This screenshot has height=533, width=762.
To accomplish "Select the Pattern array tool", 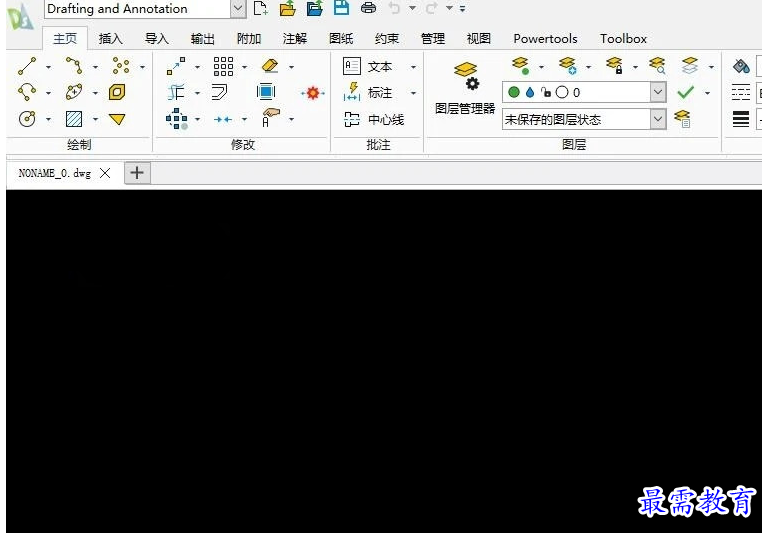I will point(223,66).
